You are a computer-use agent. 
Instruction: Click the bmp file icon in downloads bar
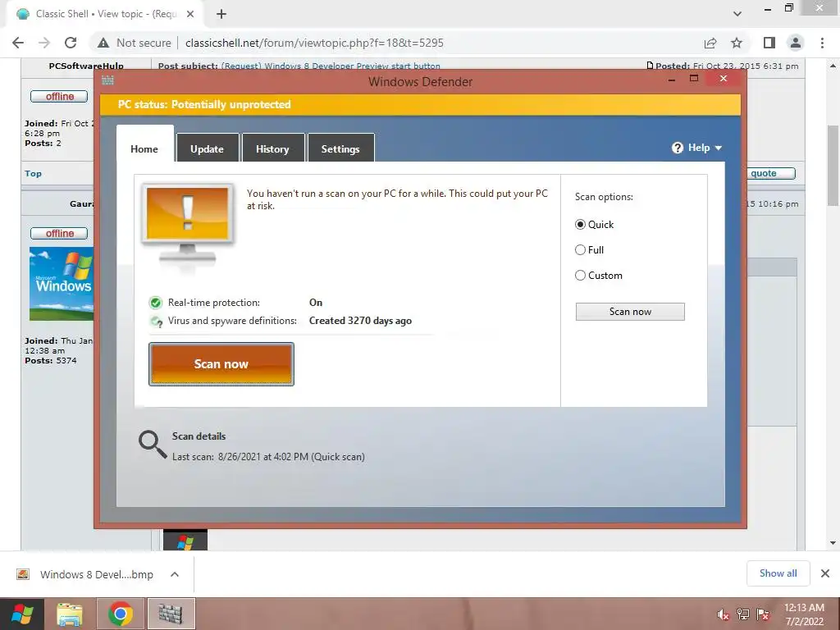(23, 574)
